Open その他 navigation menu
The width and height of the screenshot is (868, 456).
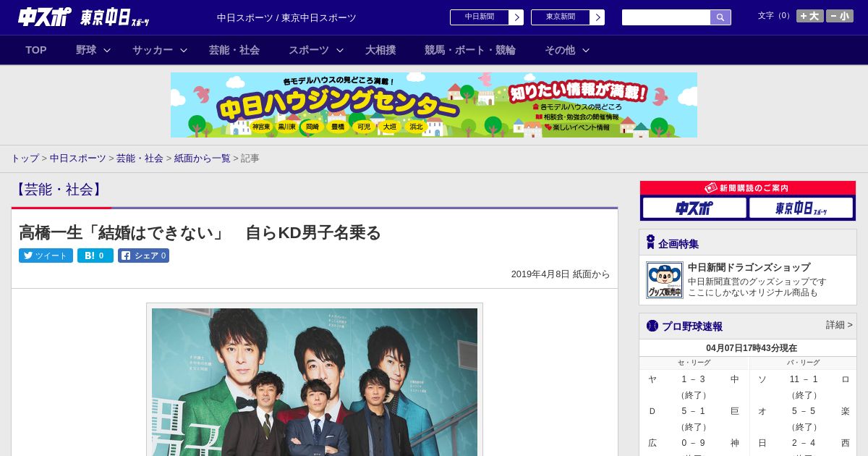point(560,50)
